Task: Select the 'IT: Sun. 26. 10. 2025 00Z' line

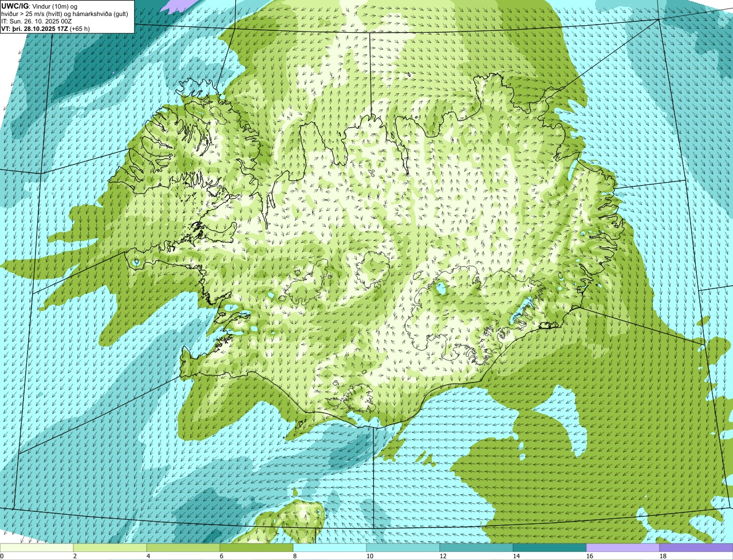Action: tap(36, 21)
